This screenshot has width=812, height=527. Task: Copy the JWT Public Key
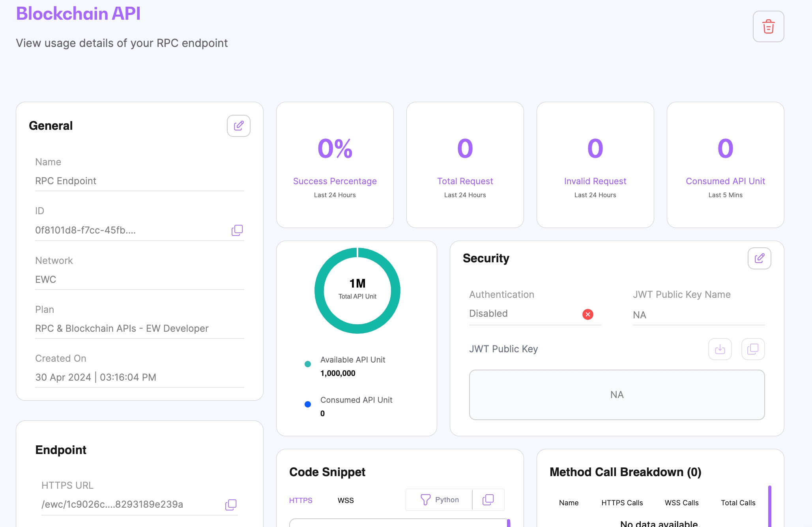[x=753, y=349]
